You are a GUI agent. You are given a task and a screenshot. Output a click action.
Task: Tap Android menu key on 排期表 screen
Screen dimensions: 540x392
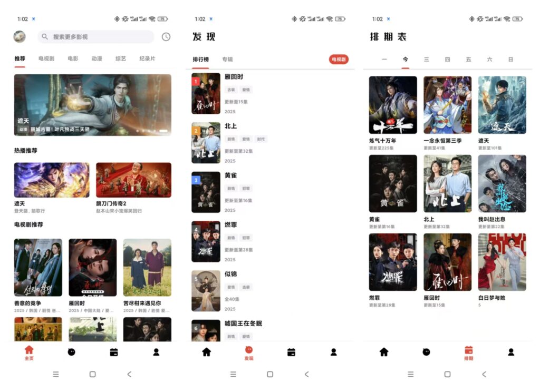click(x=410, y=374)
